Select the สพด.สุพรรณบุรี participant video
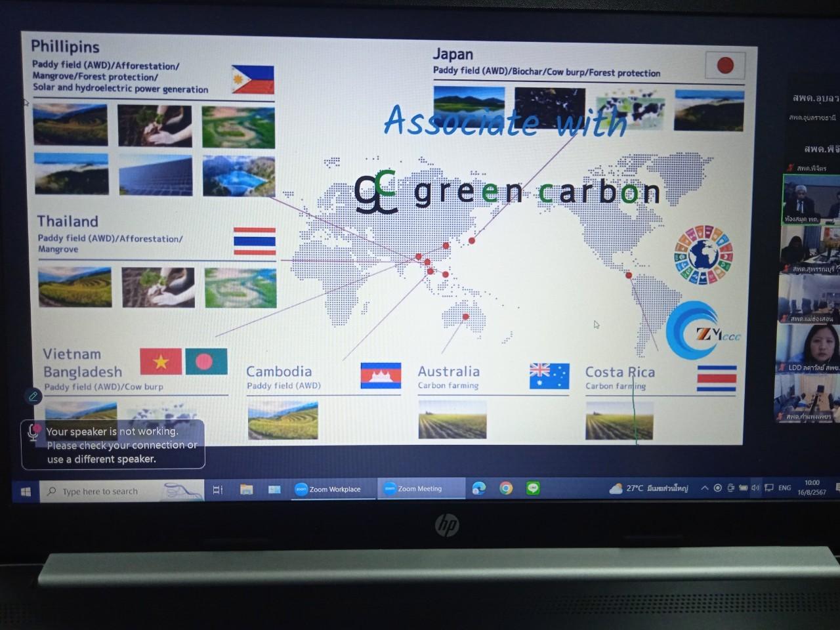Screen dimensions: 840x630 [x=810, y=250]
